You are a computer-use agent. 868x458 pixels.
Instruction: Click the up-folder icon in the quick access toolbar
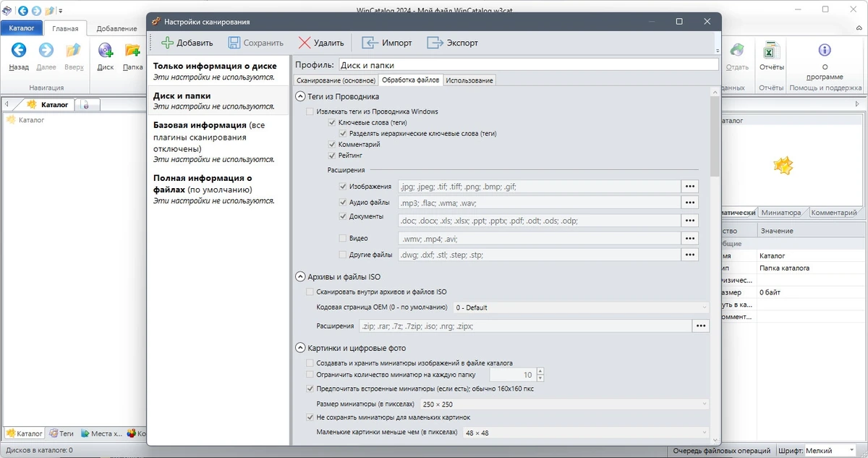click(x=48, y=11)
